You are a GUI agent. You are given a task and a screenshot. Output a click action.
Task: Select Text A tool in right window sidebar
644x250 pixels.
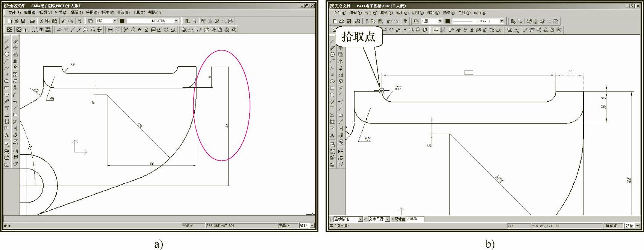[332, 135]
